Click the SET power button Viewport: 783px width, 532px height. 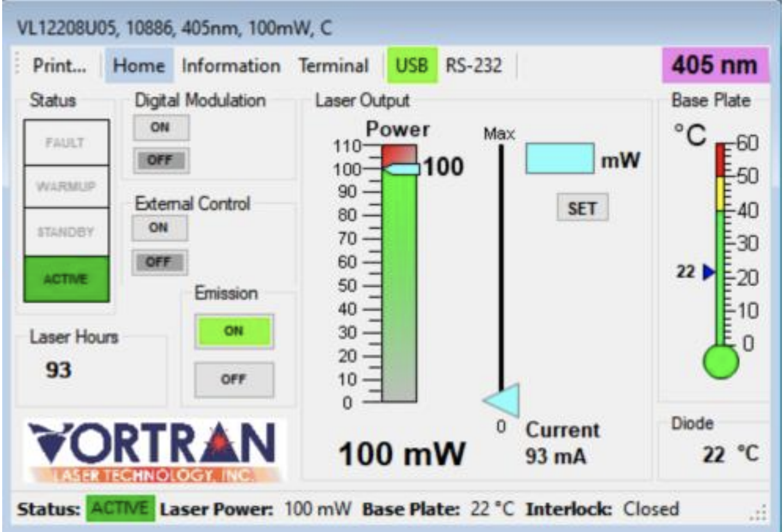582,208
